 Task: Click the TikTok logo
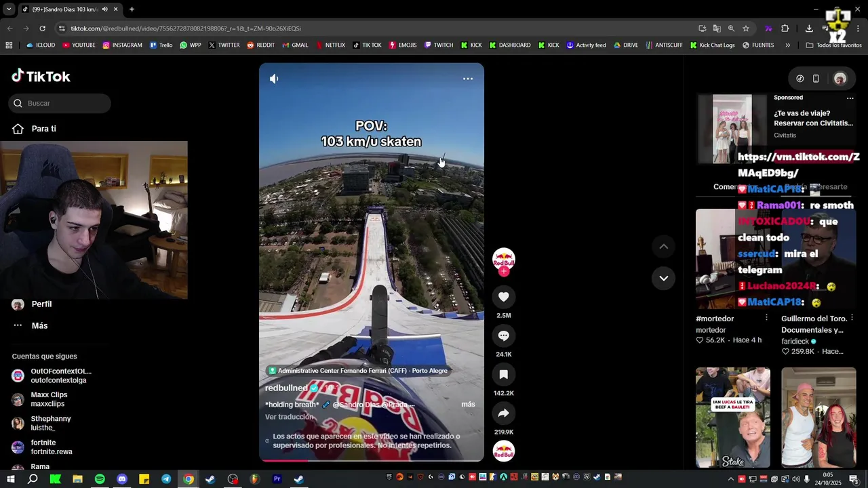(x=41, y=76)
